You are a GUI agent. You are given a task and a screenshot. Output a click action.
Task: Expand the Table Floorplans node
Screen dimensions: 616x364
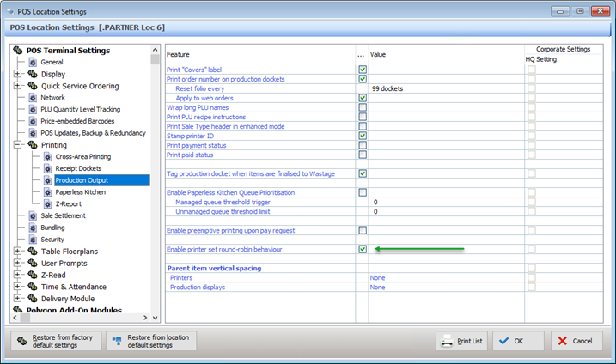pyautogui.click(x=17, y=252)
